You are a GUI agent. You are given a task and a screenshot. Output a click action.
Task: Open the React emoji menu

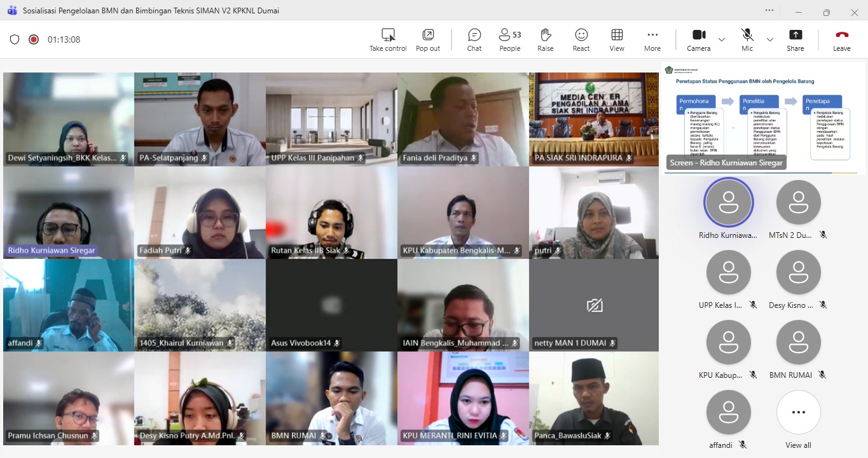point(581,39)
